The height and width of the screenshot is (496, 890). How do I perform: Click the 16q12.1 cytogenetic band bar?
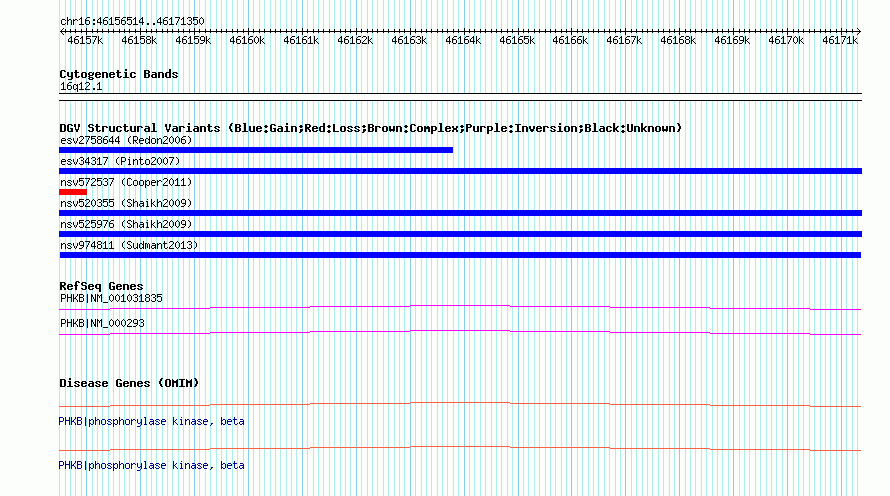point(460,97)
